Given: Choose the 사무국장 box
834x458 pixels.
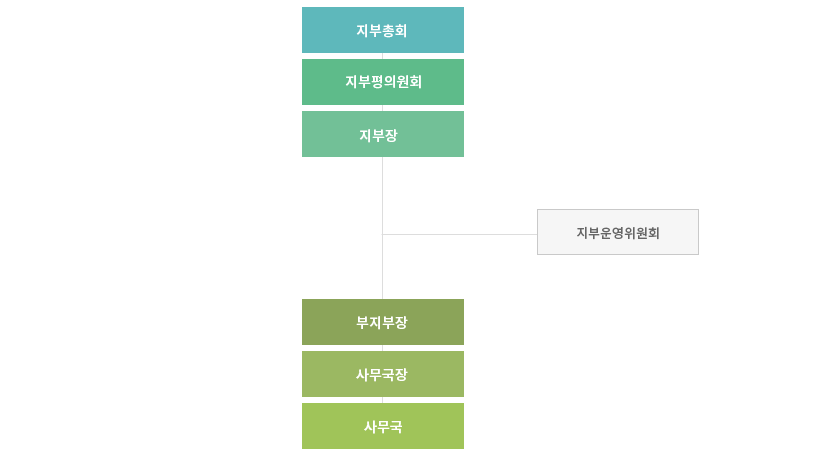Looking at the screenshot, I should 383,374.
